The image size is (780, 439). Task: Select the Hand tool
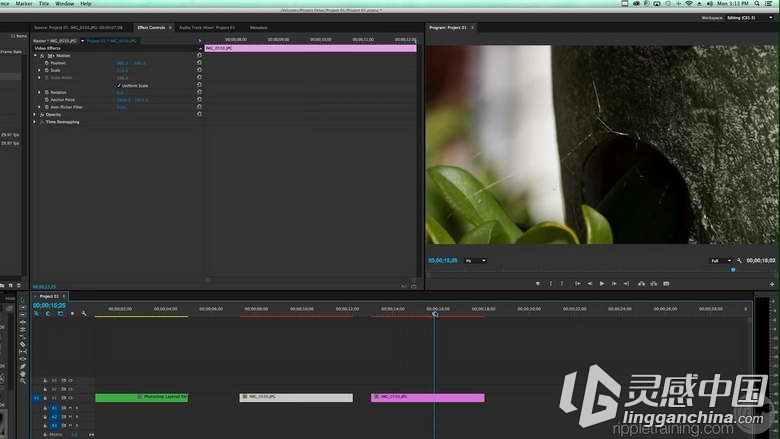coord(23,374)
